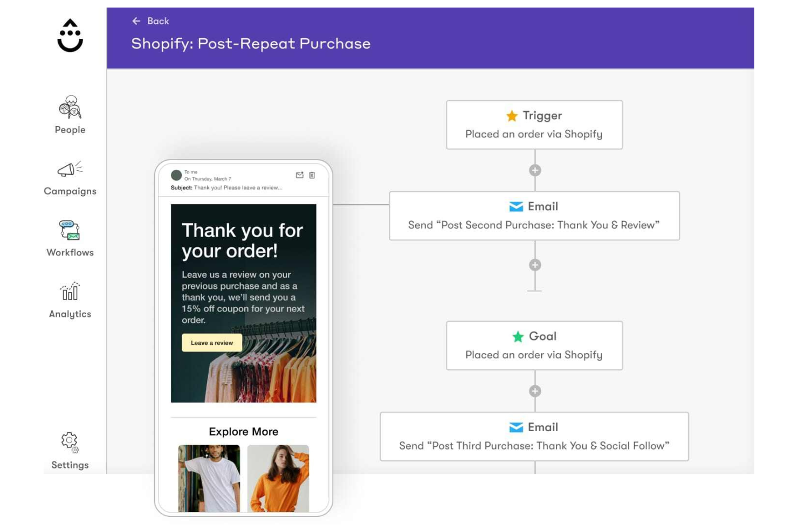Open the 'Post Second Purchase' Email node
Viewport: 798px width, 532px height.
[x=534, y=216]
